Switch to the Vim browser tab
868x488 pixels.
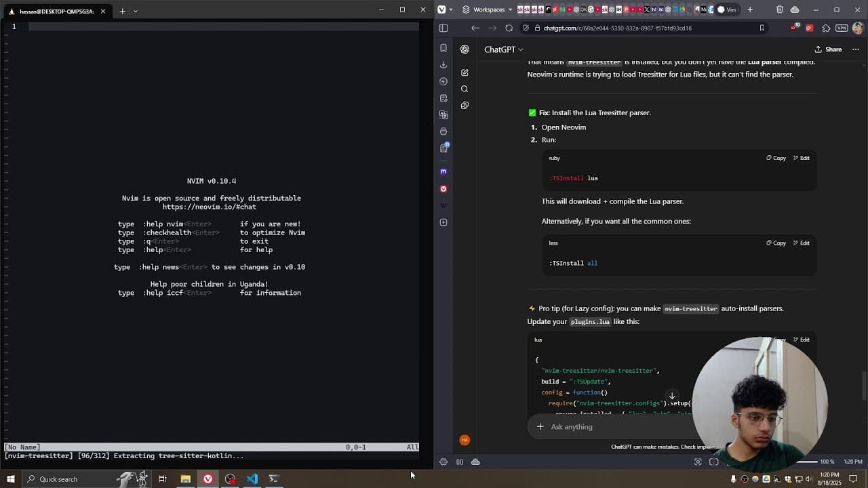(726, 9)
